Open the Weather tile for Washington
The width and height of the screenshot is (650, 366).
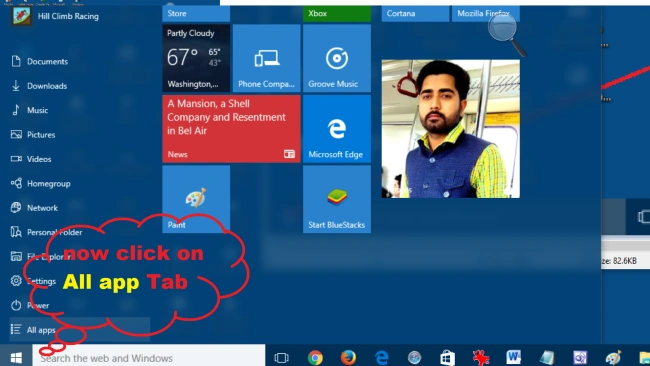[196, 58]
